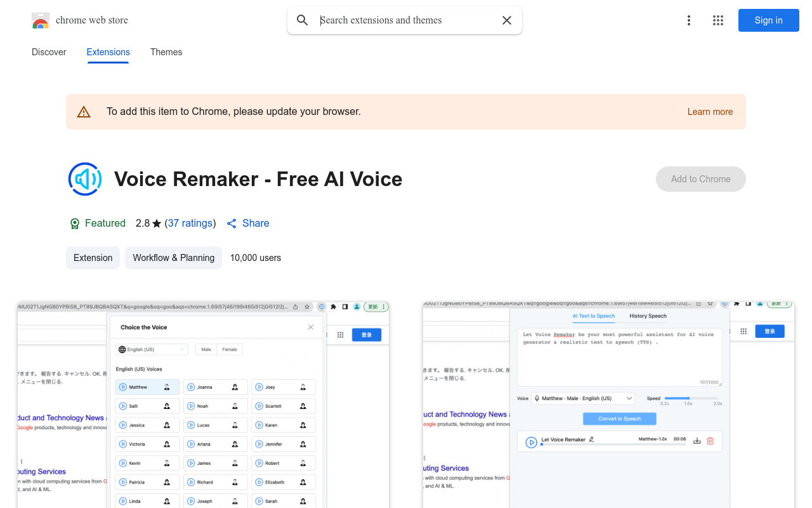Focus the Search extensions and themes field
The width and height of the screenshot is (812, 508).
pyautogui.click(x=406, y=20)
